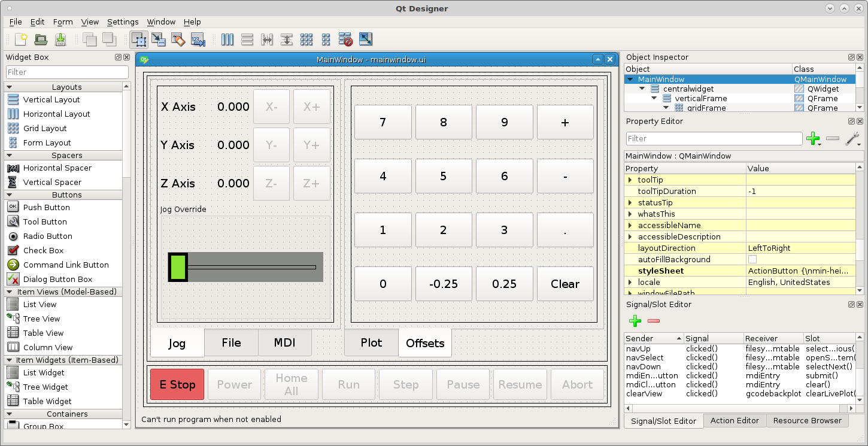The width and height of the screenshot is (868, 446).
Task: Float the Object Inspector dock panel
Action: pos(851,57)
